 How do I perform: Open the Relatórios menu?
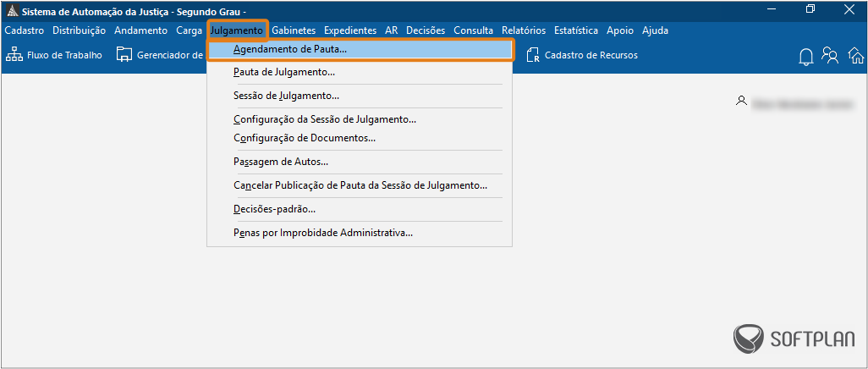(524, 30)
